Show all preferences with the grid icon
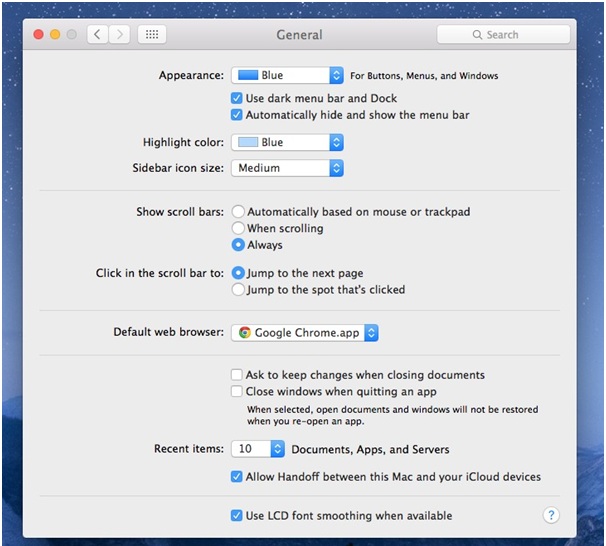The height and width of the screenshot is (546, 606). (x=152, y=35)
